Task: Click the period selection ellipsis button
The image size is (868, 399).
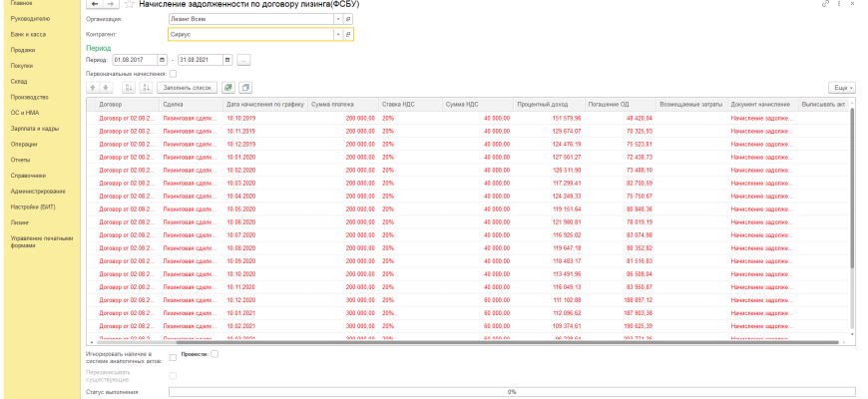Action: [x=243, y=60]
